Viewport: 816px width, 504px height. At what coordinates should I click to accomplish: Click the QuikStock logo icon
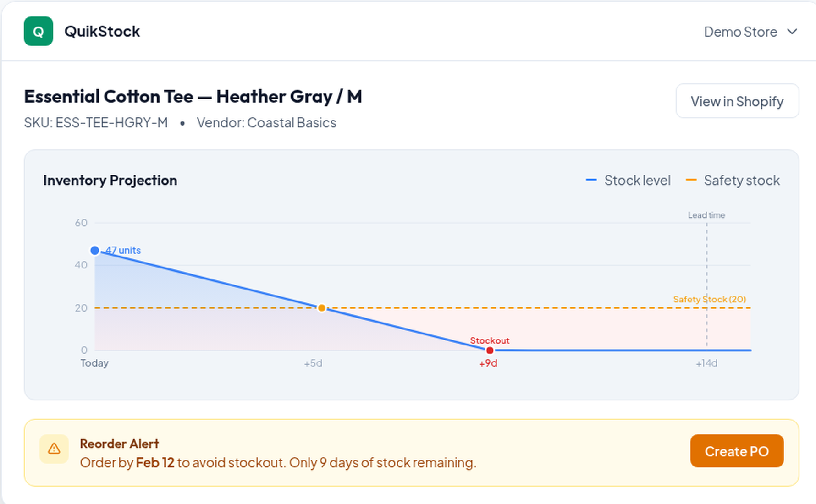click(39, 31)
